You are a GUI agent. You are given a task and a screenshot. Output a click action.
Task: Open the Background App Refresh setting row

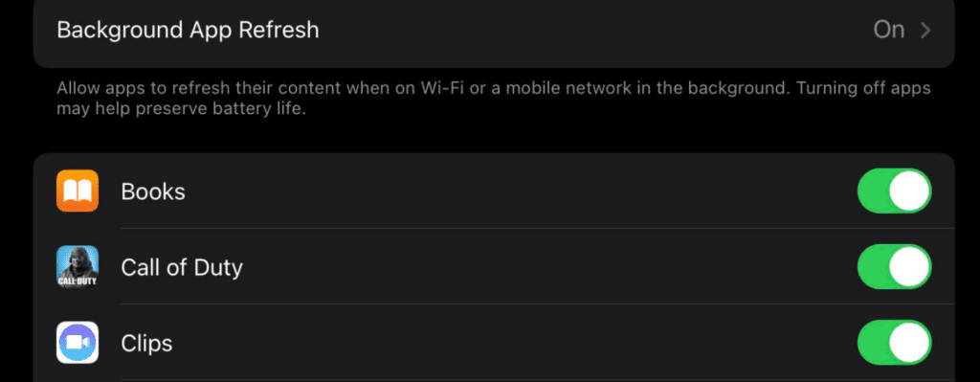click(494, 30)
